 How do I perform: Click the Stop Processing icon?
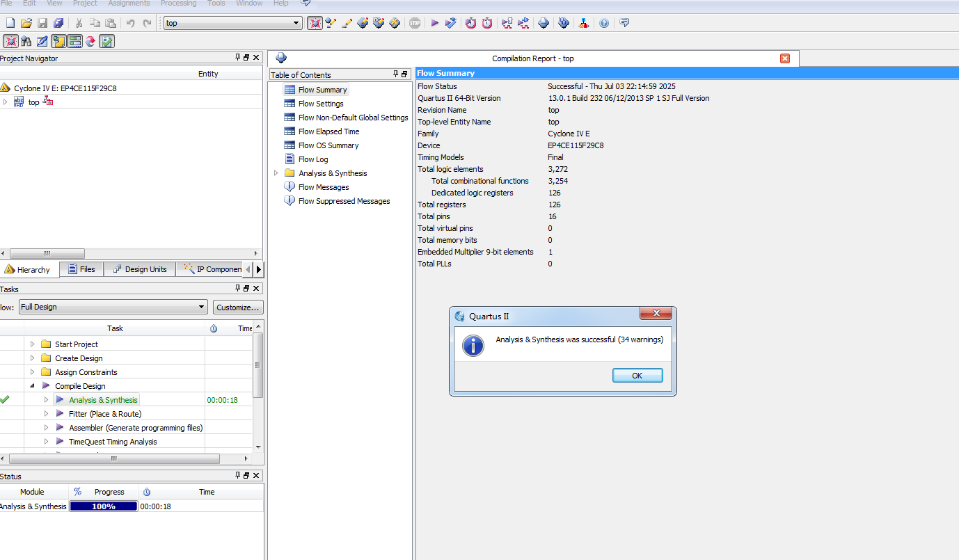click(x=415, y=23)
